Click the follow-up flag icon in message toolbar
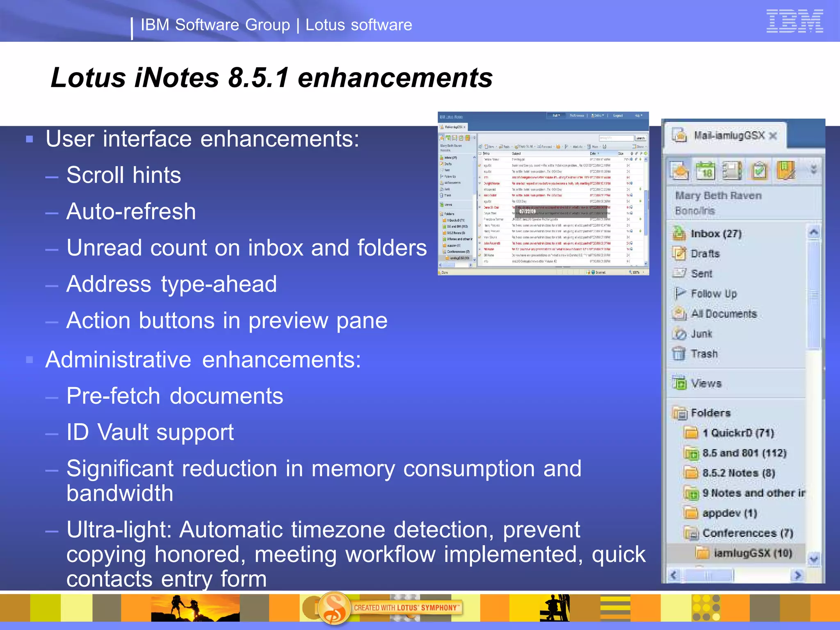The height and width of the screenshot is (630, 840). tap(567, 146)
